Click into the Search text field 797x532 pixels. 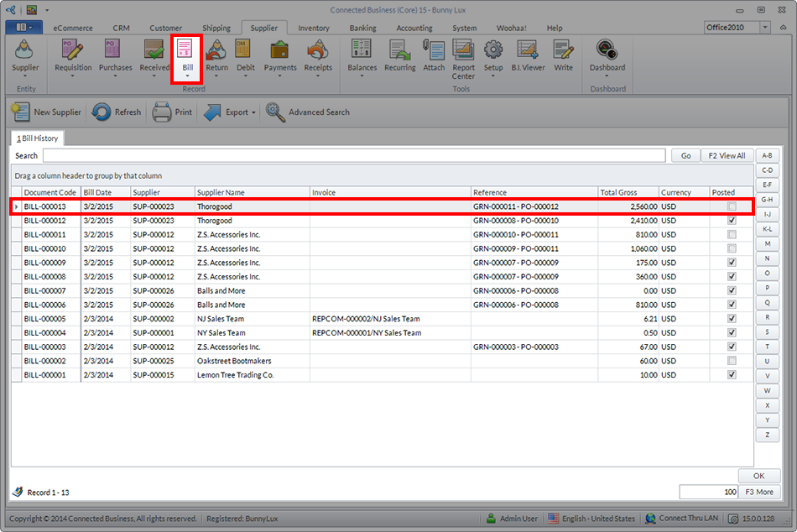click(356, 156)
